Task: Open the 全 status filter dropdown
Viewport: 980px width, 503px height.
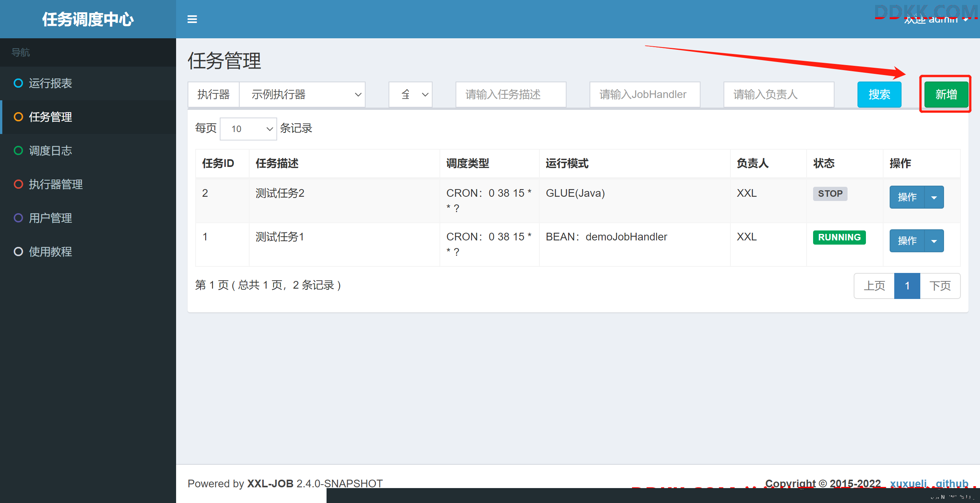Action: pyautogui.click(x=410, y=95)
